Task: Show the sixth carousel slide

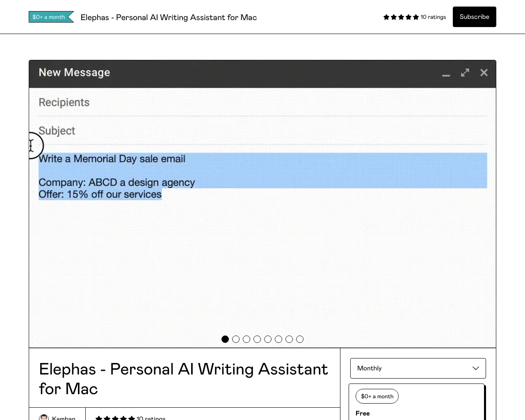Action: point(278,339)
